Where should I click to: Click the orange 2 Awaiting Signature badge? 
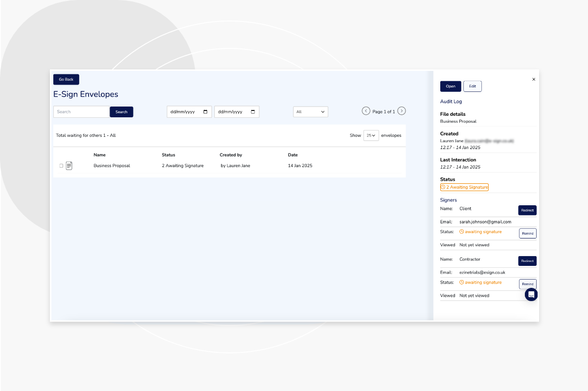pyautogui.click(x=464, y=187)
